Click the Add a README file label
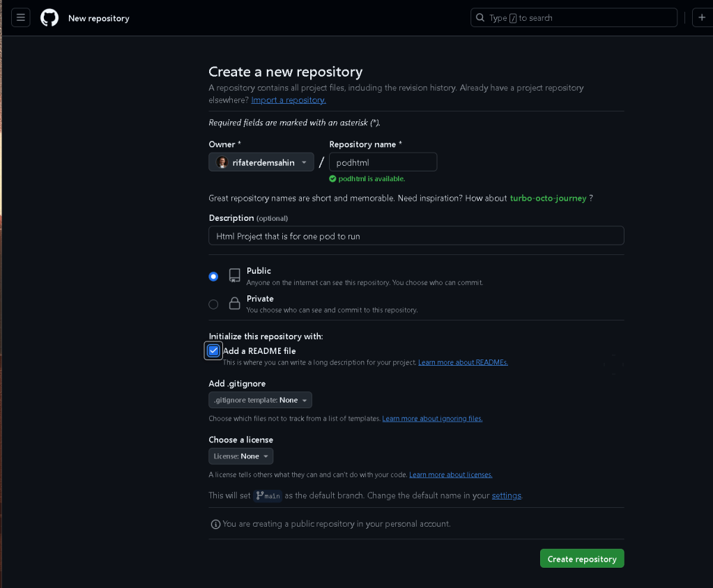Screen dimensions: 713x588 259,351
